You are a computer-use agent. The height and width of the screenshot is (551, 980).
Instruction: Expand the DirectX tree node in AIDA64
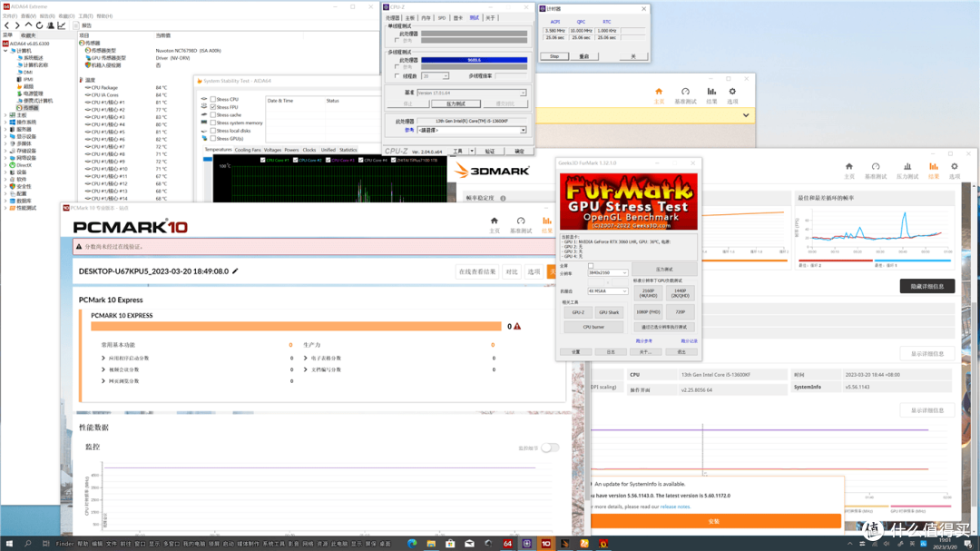pos(5,165)
